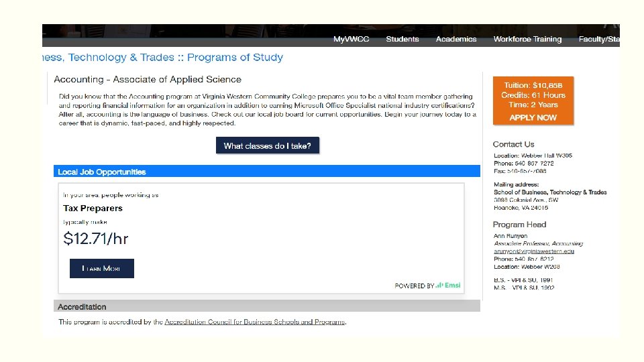
Task: Select the 'Accounting - Associate of Applied Science' heading
Action: tap(148, 79)
